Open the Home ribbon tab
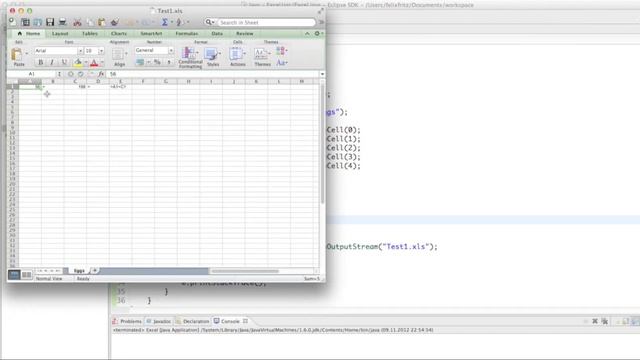Screen dimensions: 640x360 click(29, 33)
